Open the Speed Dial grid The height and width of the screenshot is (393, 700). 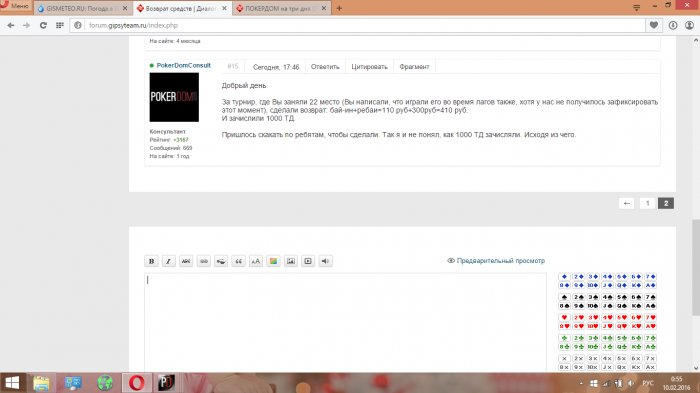[60, 25]
